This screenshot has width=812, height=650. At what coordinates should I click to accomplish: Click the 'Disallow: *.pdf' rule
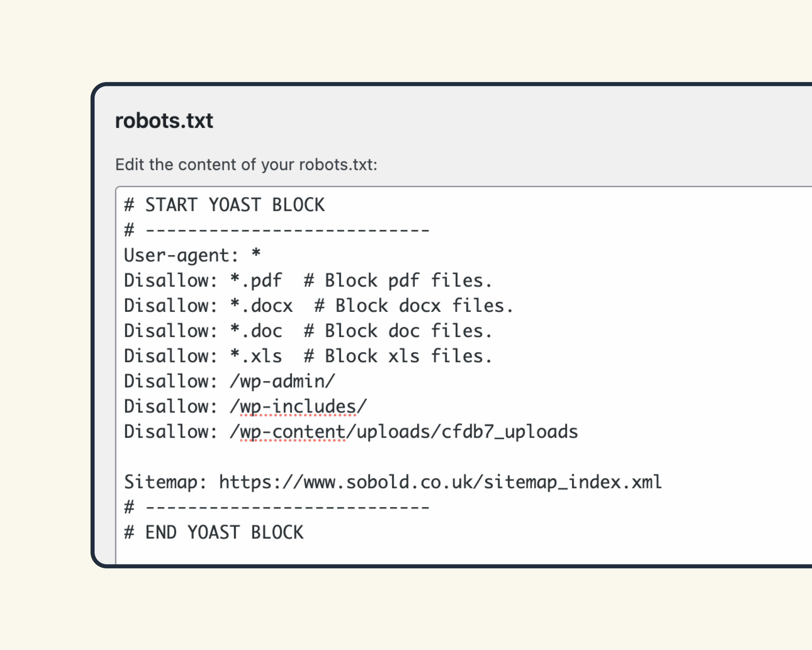click(203, 281)
